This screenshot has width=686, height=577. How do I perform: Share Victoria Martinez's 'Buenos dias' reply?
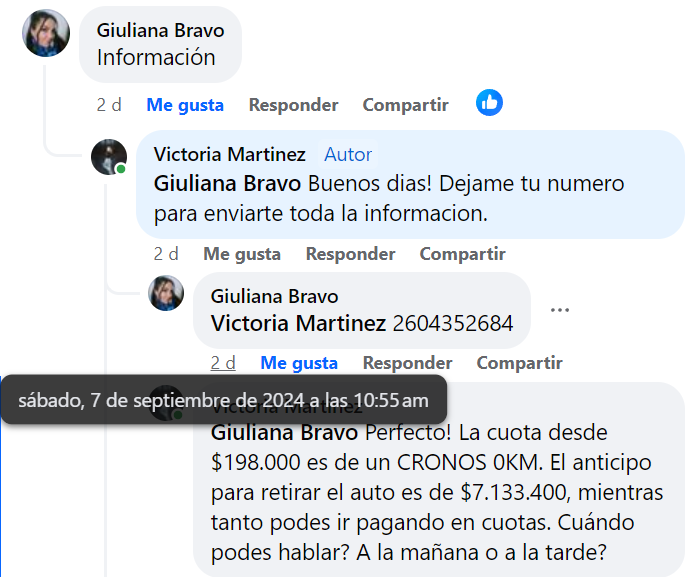(462, 254)
